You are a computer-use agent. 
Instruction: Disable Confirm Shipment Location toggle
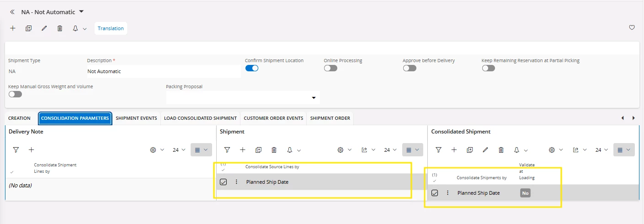click(x=252, y=68)
